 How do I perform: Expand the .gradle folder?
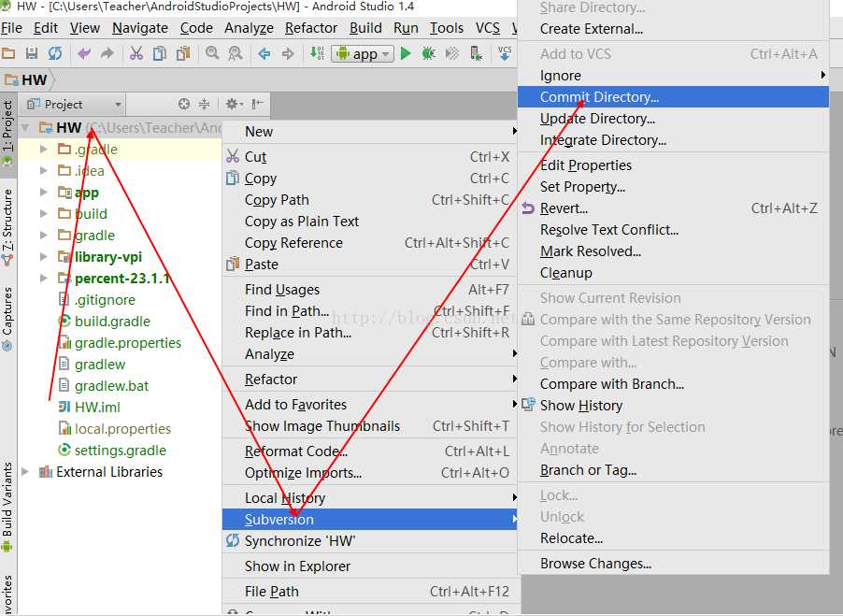tap(44, 149)
